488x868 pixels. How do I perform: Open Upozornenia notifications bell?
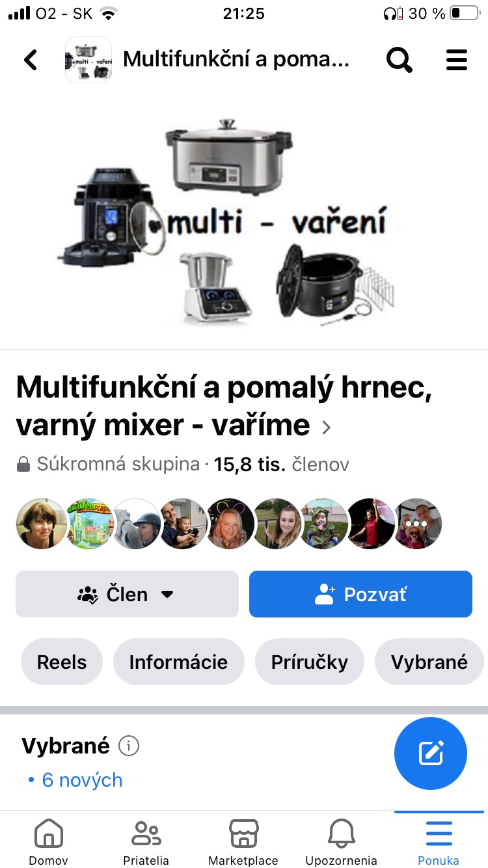point(341,842)
